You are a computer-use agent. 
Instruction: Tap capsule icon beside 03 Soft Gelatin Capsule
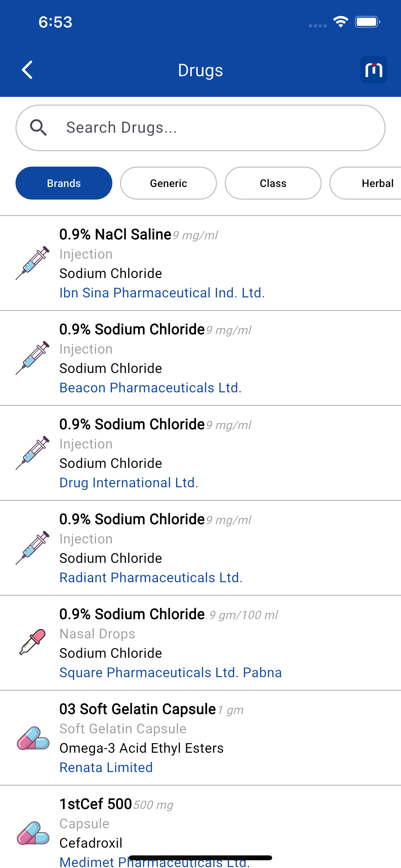(x=33, y=738)
